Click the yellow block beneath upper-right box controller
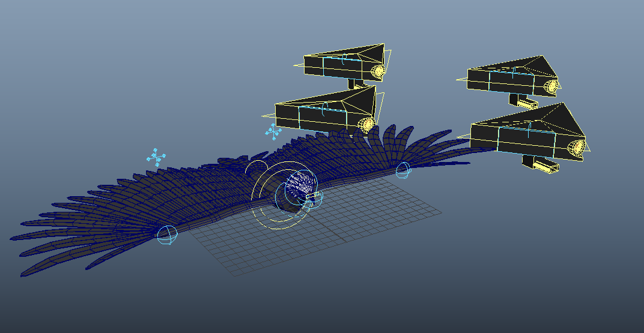 [527, 103]
